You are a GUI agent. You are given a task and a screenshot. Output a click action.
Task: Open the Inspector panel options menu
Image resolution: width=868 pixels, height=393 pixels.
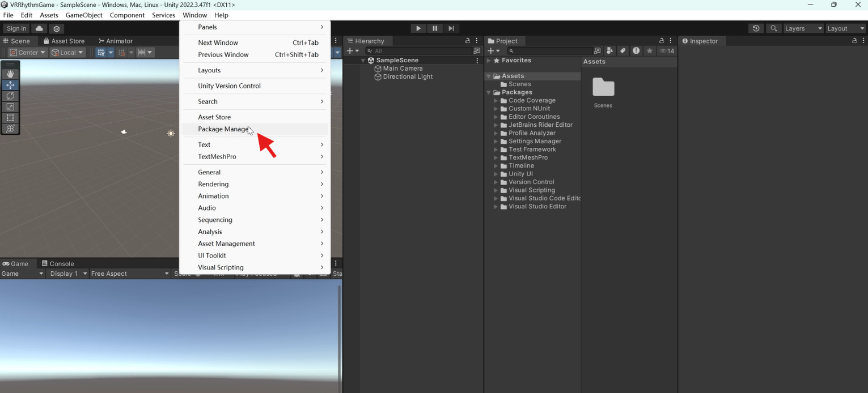863,41
